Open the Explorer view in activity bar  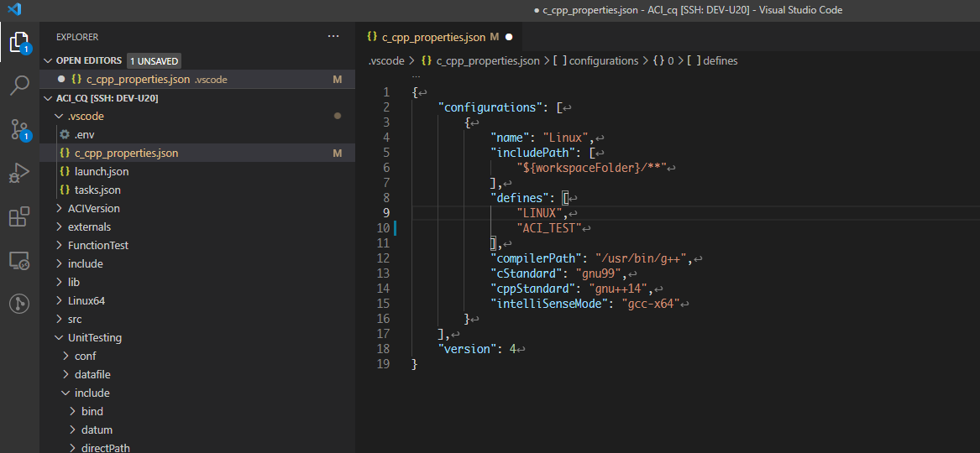19,43
